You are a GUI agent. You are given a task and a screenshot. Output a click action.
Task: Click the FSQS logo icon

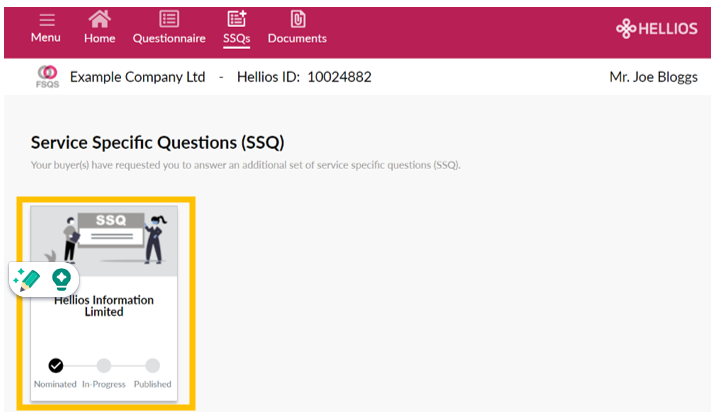(48, 77)
